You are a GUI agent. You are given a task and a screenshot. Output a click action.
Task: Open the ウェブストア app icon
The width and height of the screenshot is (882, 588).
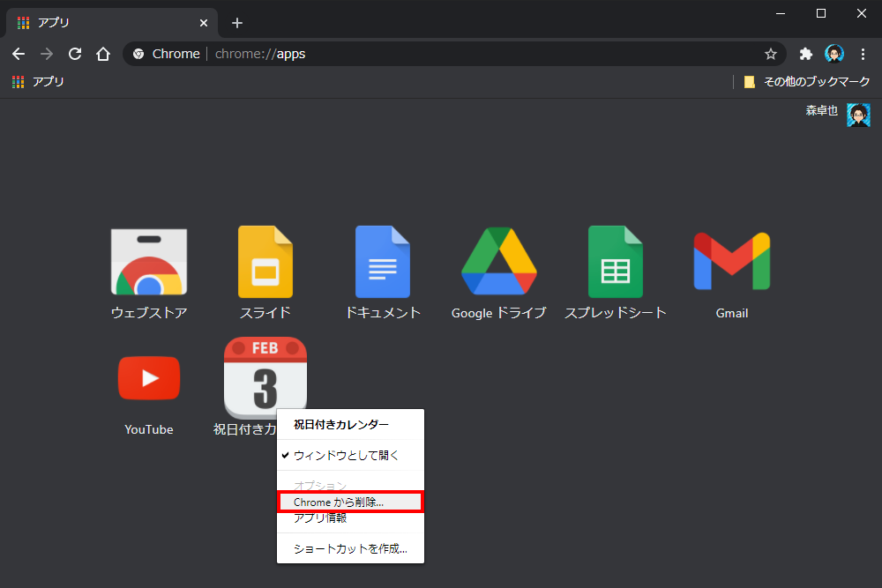[x=148, y=262]
